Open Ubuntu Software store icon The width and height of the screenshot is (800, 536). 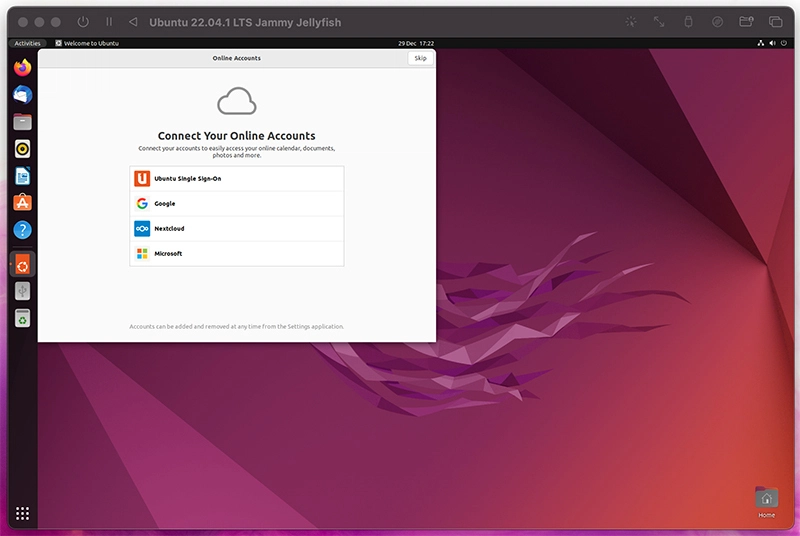[x=22, y=203]
